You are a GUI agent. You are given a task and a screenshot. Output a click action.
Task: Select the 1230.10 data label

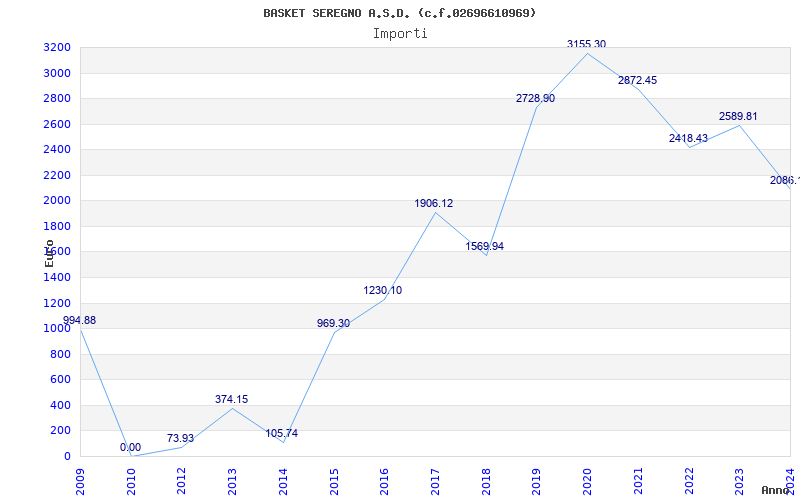[x=383, y=290]
